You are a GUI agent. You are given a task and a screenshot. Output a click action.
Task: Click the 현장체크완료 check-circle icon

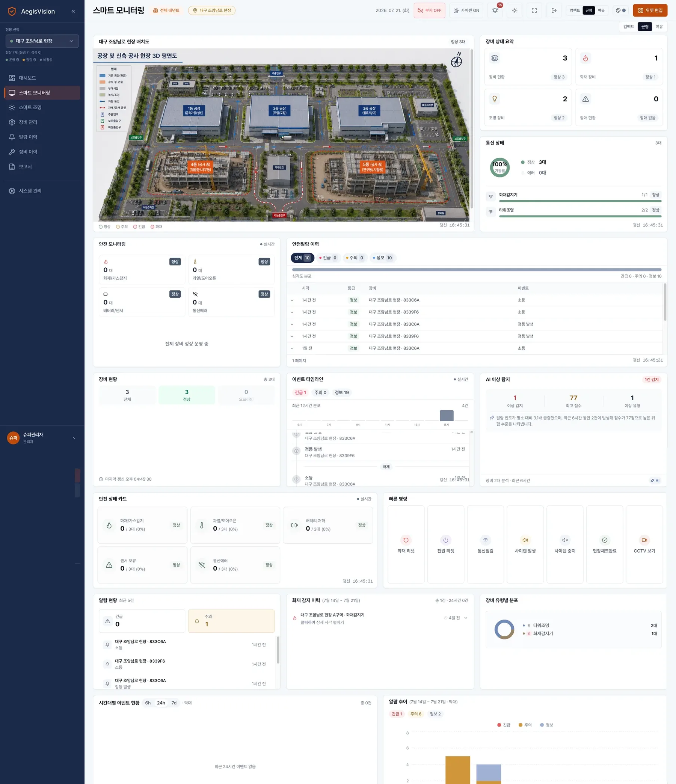pyautogui.click(x=605, y=540)
